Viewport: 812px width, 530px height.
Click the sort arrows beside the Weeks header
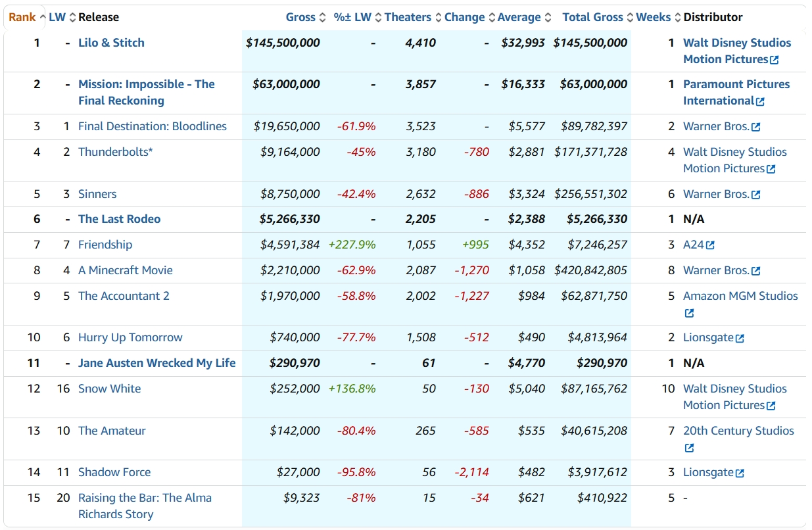677,17
